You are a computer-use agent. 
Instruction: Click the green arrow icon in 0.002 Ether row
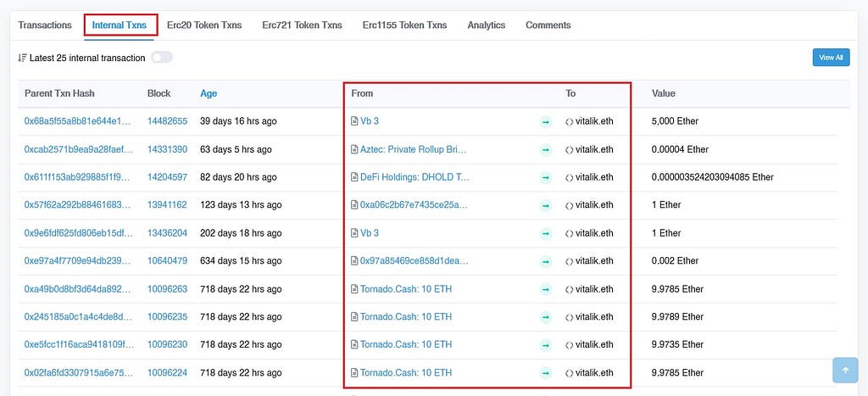tap(546, 261)
